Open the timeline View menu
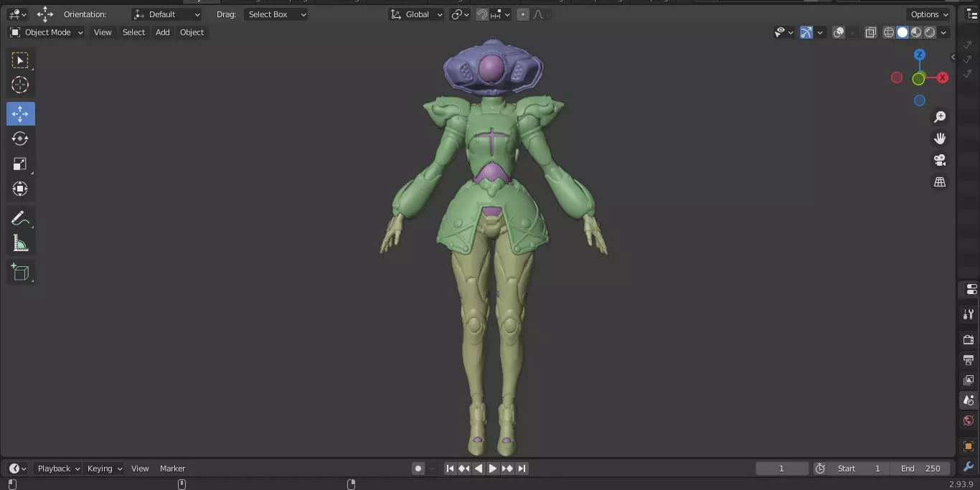Viewport: 980px width, 490px height. 140,468
